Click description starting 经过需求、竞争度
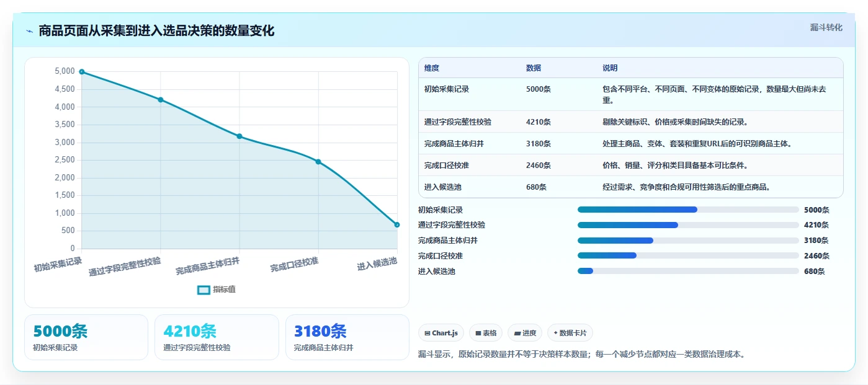 [x=686, y=187]
